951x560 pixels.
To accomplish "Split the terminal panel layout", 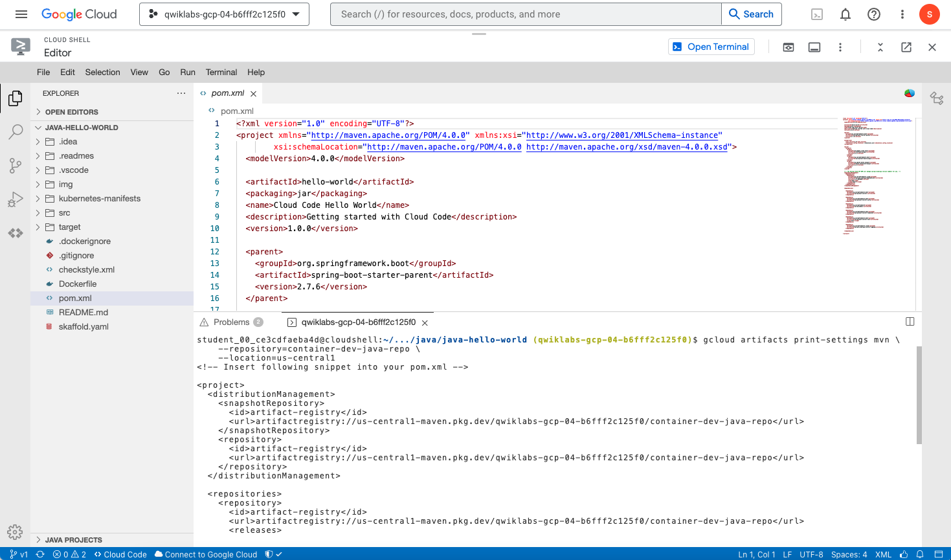I will click(x=910, y=322).
